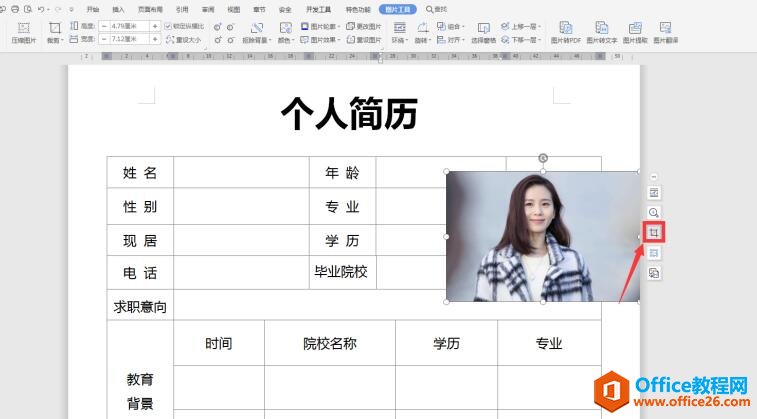Click the crop icon beside picture
Image resolution: width=757 pixels, height=419 pixels.
coord(654,233)
